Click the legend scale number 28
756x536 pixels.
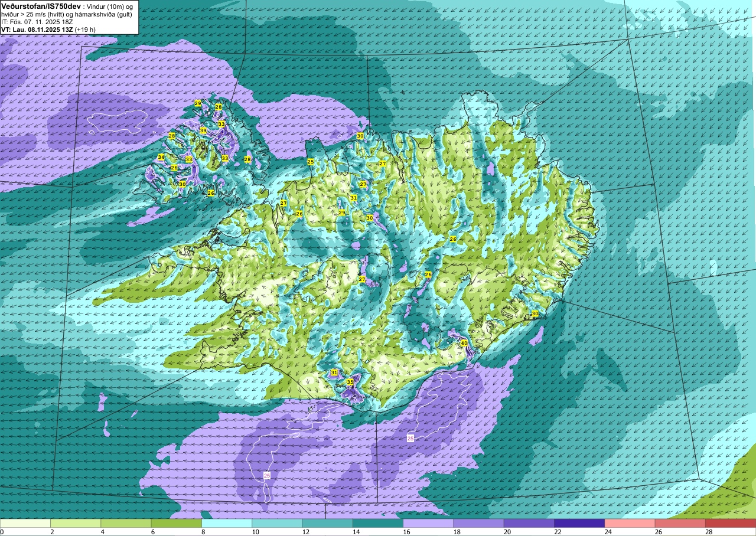tap(709, 532)
